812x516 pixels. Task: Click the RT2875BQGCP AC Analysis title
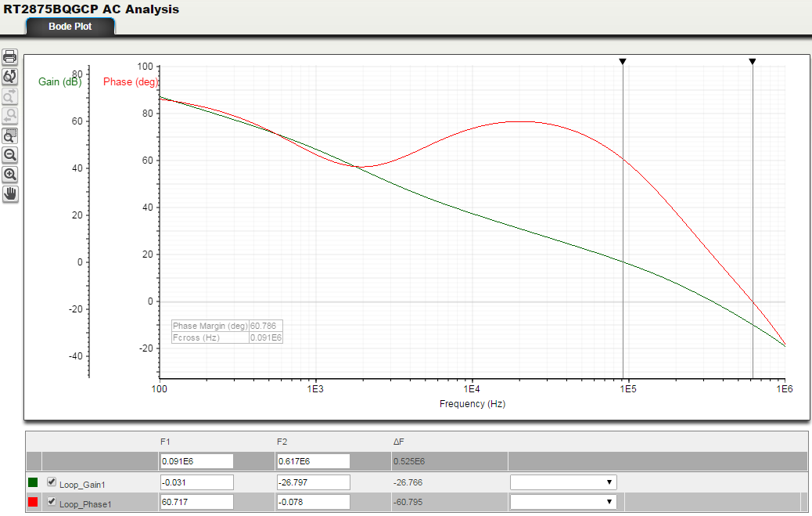point(90,10)
